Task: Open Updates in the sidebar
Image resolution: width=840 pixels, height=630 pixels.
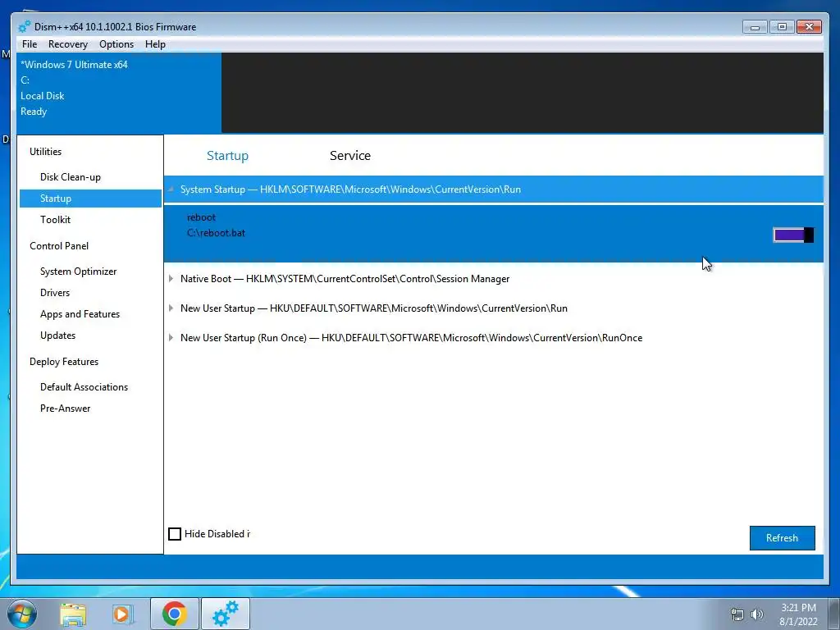Action: (x=58, y=336)
